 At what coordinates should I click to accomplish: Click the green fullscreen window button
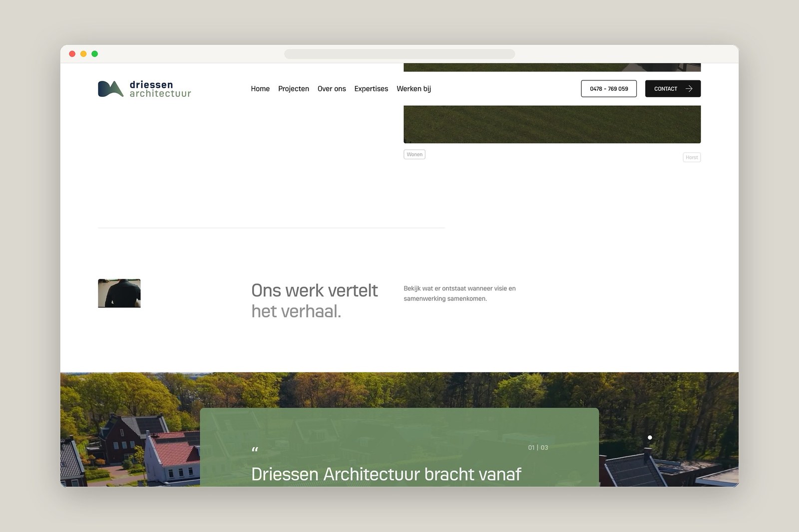pyautogui.click(x=95, y=54)
